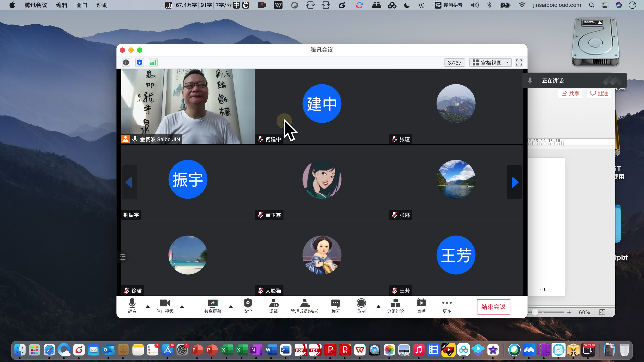Click 批注 button in background document window

[x=599, y=93]
